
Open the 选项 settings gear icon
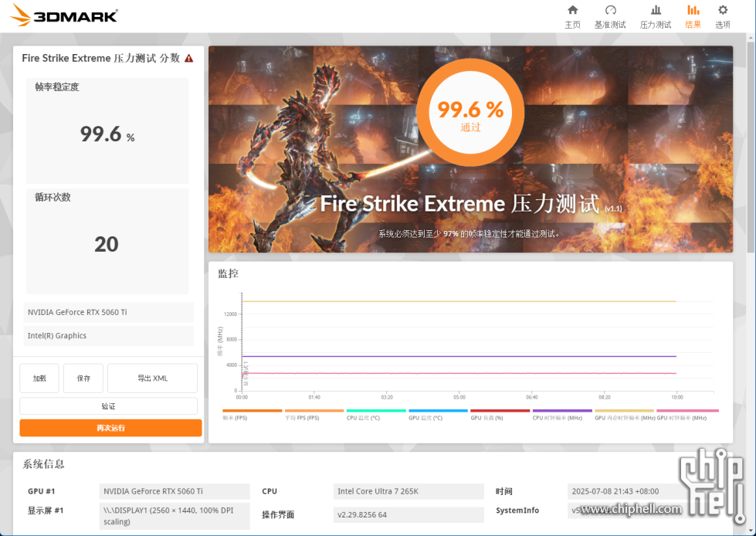pos(722,10)
